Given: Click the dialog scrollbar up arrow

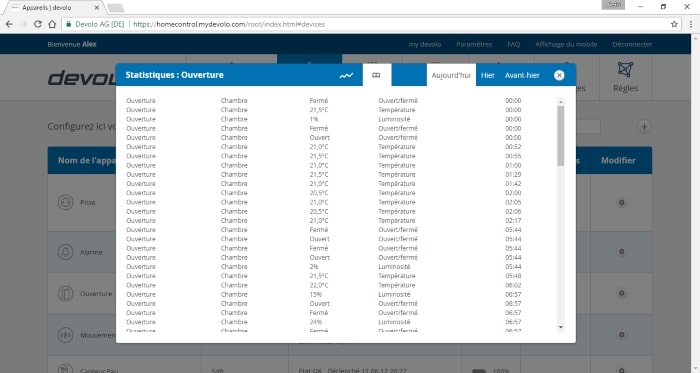Looking at the screenshot, I should click(561, 102).
